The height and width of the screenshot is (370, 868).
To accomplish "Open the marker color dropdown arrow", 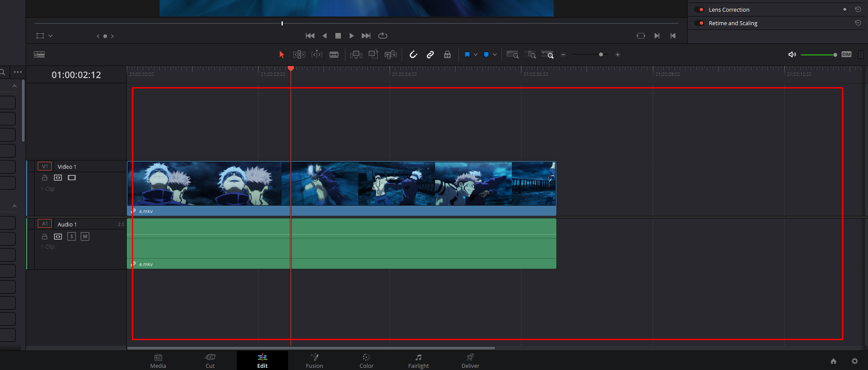I will point(495,55).
